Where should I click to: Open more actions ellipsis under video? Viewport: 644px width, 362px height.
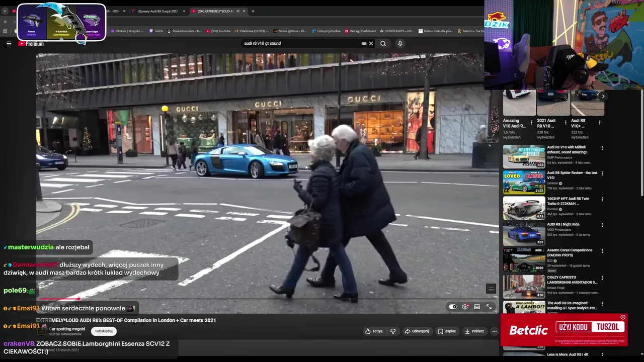point(494,331)
